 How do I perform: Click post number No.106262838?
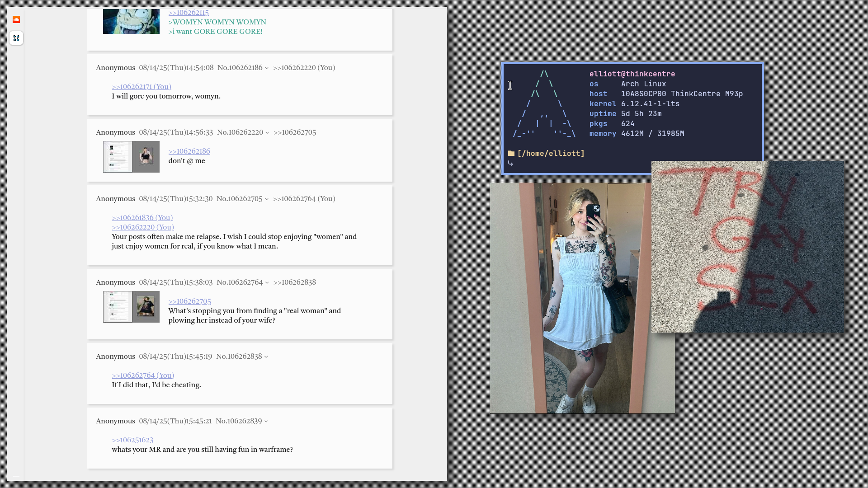tap(239, 357)
